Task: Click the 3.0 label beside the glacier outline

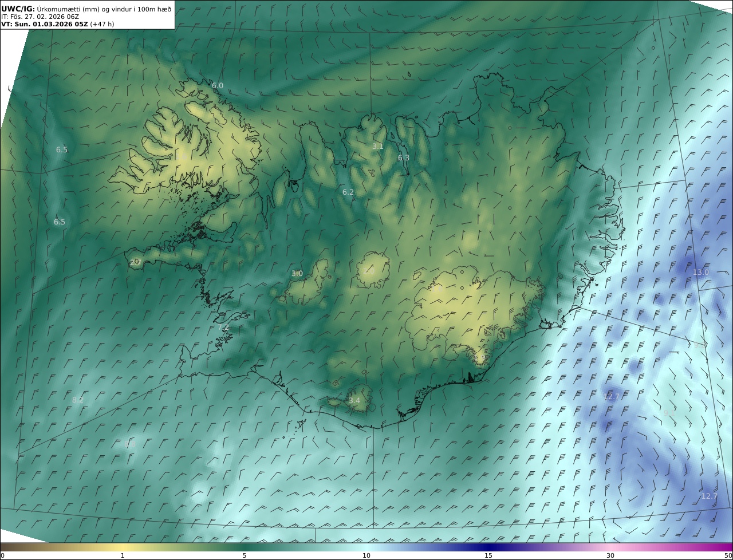Action: (x=297, y=274)
